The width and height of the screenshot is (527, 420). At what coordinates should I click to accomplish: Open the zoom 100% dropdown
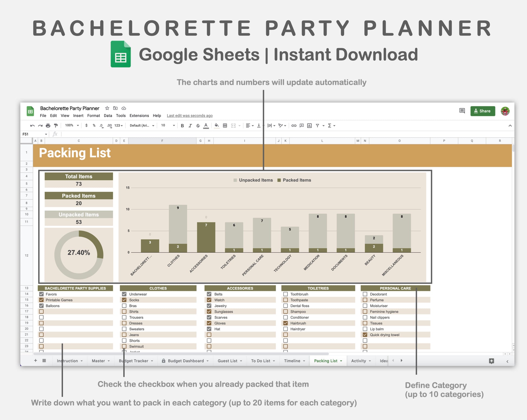(x=72, y=125)
